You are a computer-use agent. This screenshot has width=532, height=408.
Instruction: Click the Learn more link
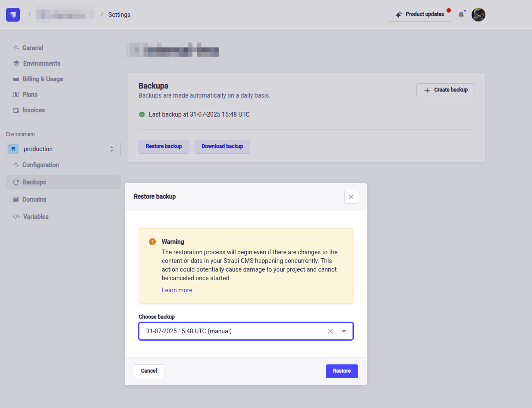click(177, 290)
